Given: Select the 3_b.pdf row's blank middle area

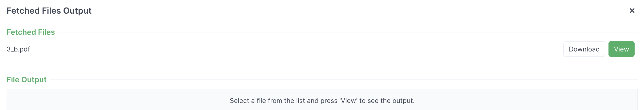Looking at the screenshot, I should [297, 49].
